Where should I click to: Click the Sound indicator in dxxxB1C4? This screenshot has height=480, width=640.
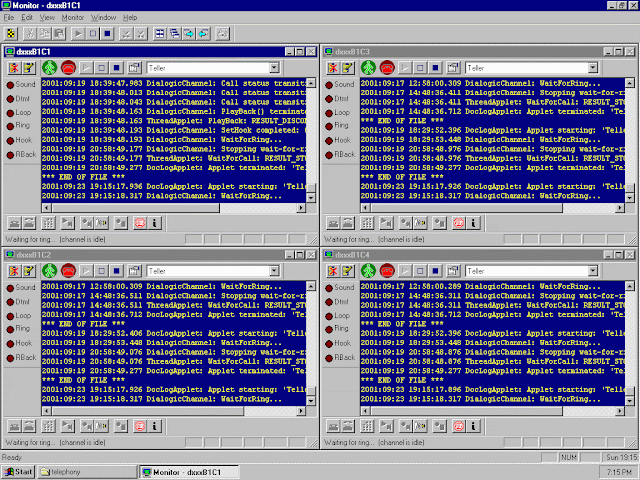coord(340,287)
